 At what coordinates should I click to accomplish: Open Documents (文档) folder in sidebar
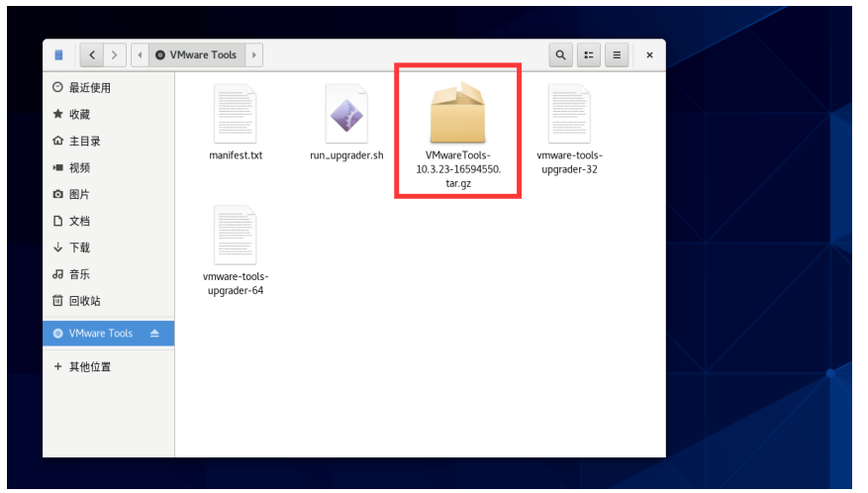[109, 221]
